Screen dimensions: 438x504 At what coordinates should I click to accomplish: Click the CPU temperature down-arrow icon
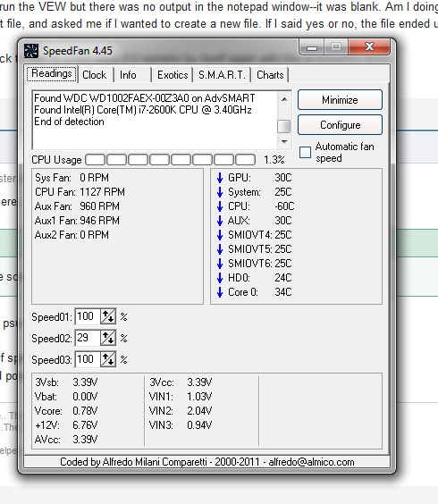coord(220,206)
